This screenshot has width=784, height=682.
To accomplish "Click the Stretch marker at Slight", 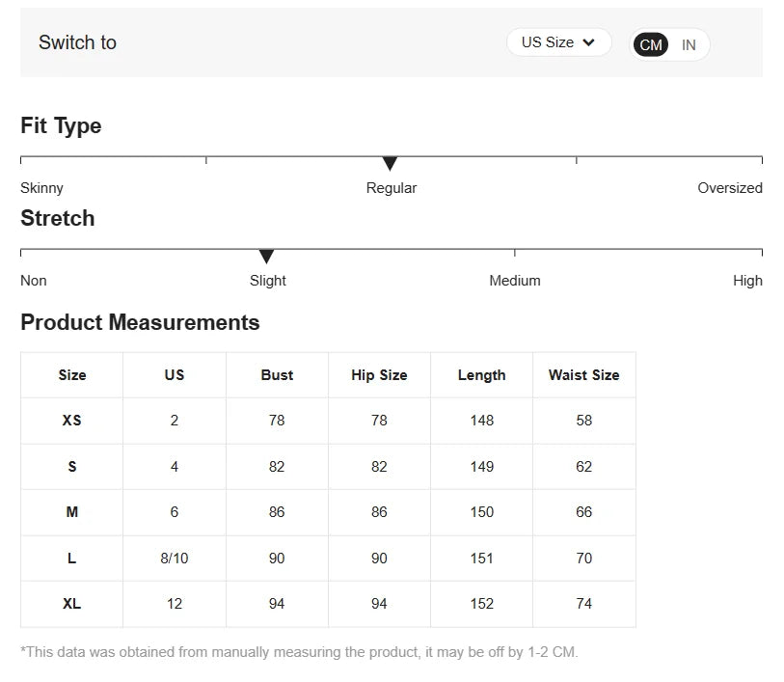I will pos(266,256).
